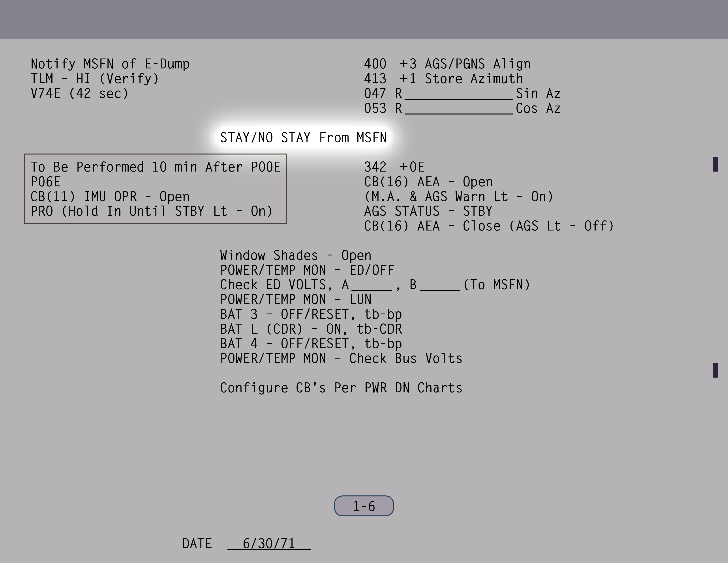Click the 1-6 page number button
728x563 pixels.
364,506
